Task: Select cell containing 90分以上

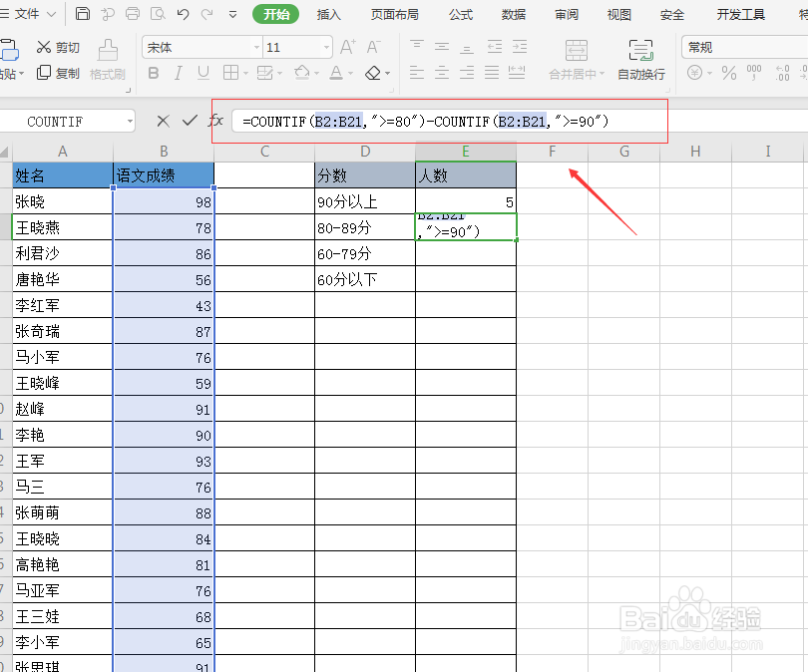Action: (x=365, y=201)
